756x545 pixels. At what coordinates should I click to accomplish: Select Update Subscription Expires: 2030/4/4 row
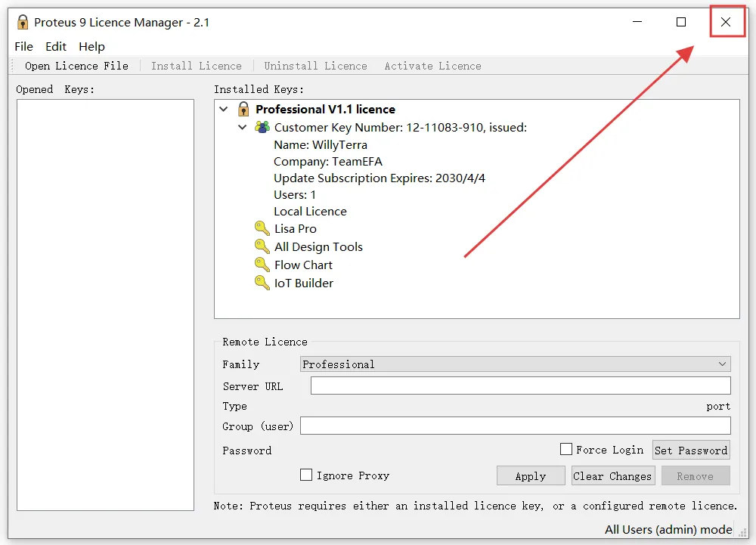point(380,178)
